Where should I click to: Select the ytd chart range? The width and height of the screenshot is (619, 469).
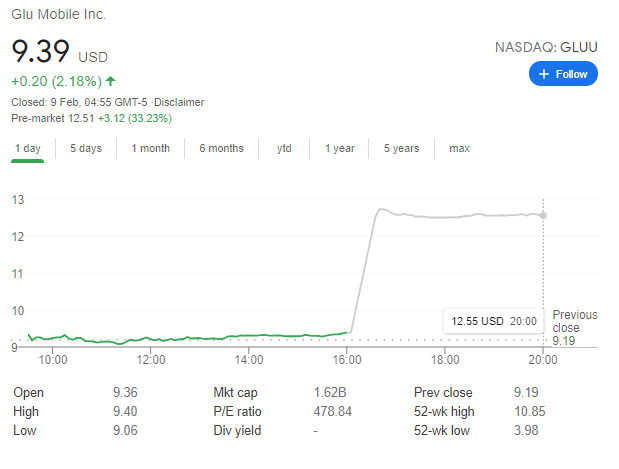click(284, 148)
